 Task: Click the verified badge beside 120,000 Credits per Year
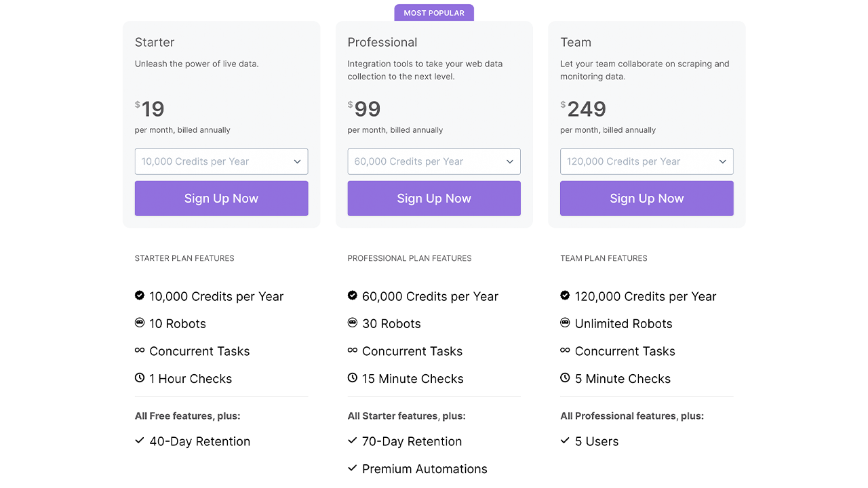click(565, 296)
